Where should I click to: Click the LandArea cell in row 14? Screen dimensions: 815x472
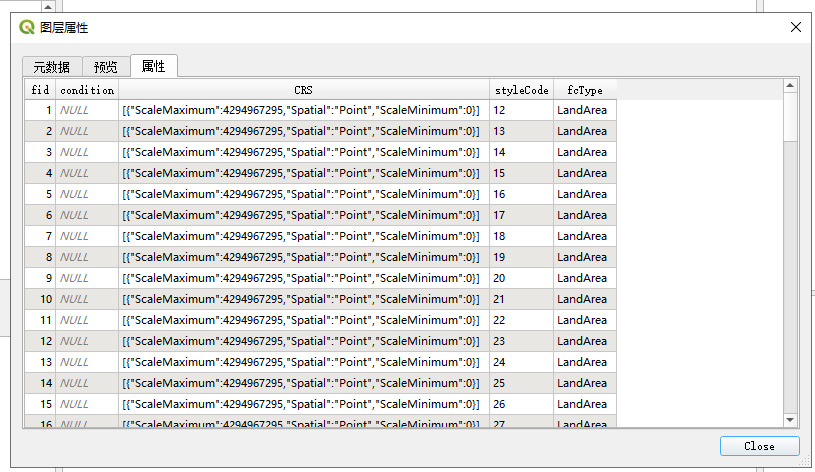click(585, 383)
